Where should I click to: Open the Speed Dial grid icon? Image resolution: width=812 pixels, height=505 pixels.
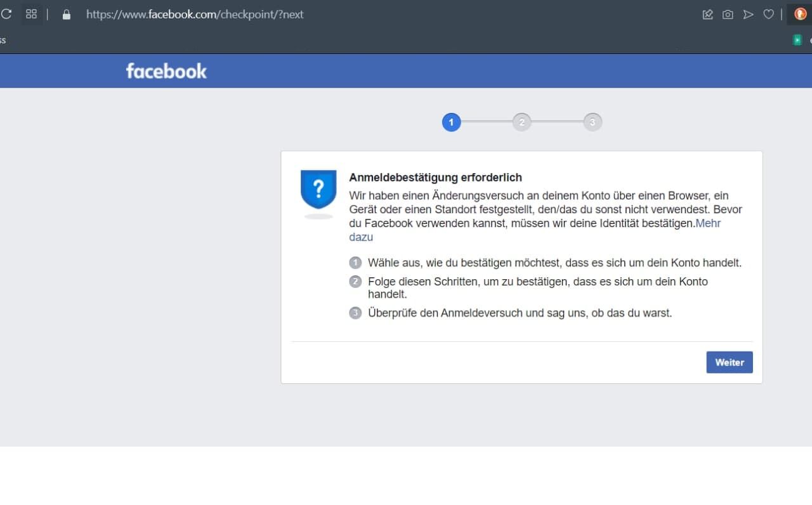point(31,14)
